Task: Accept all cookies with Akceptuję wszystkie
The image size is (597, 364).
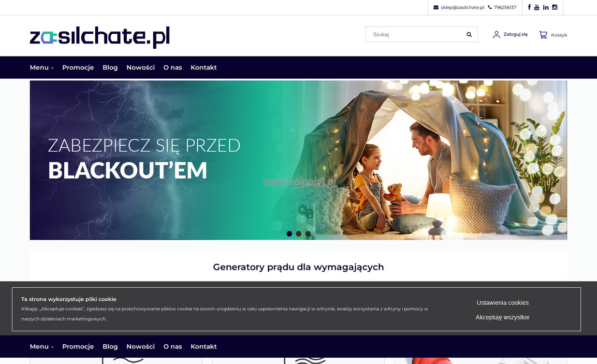Action: 503,317
